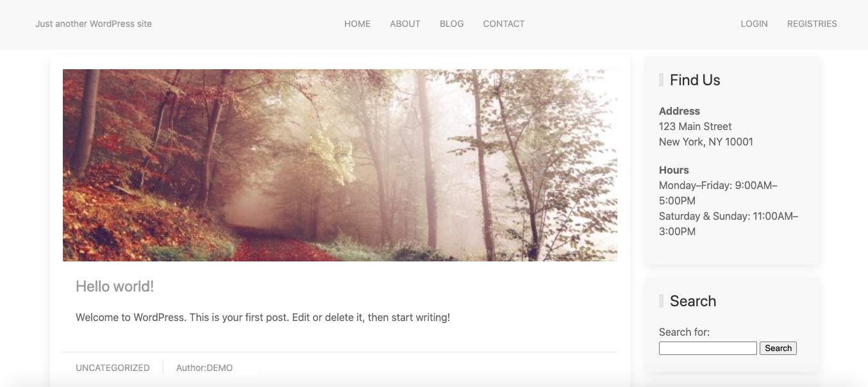Click the 'Find Us' widget heading
This screenshot has width=868, height=387.
(x=695, y=80)
